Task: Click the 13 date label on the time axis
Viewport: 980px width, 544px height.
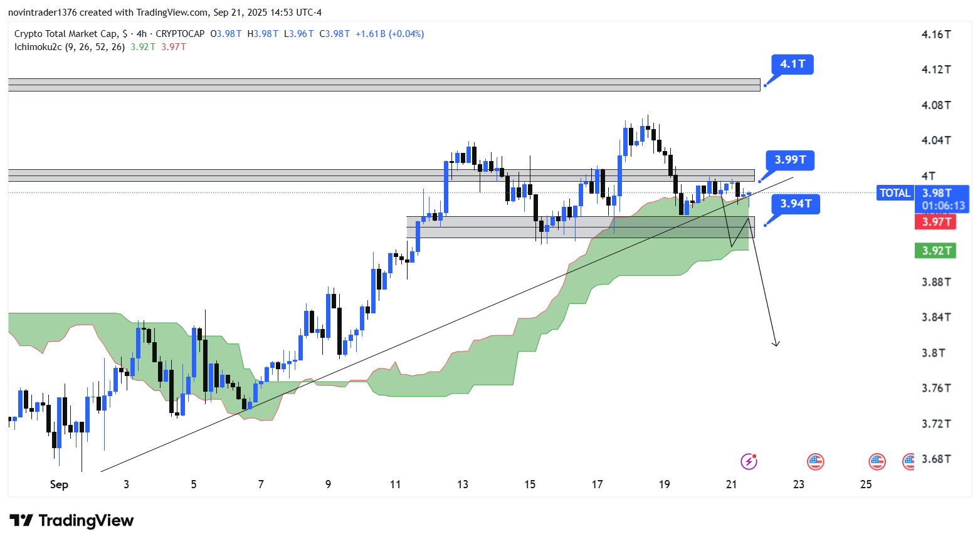Action: tap(463, 484)
